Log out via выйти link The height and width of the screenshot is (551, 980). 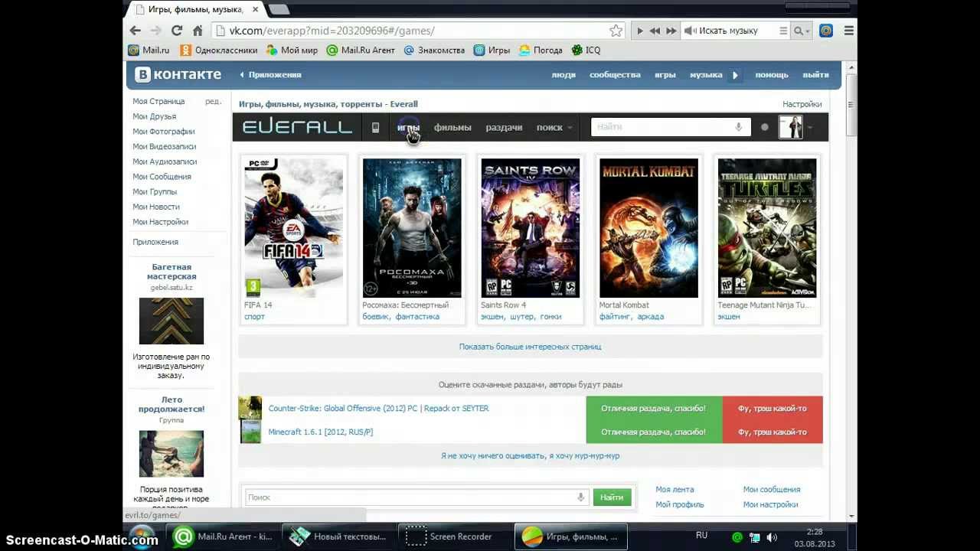pos(815,75)
